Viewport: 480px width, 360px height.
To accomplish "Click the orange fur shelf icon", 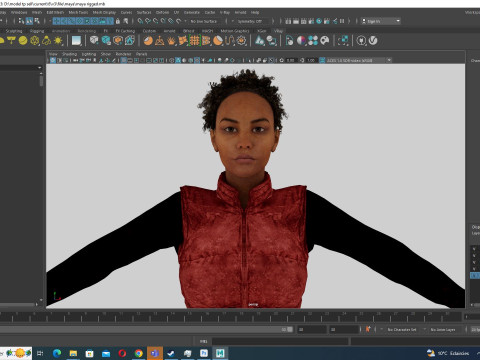I will (171, 41).
